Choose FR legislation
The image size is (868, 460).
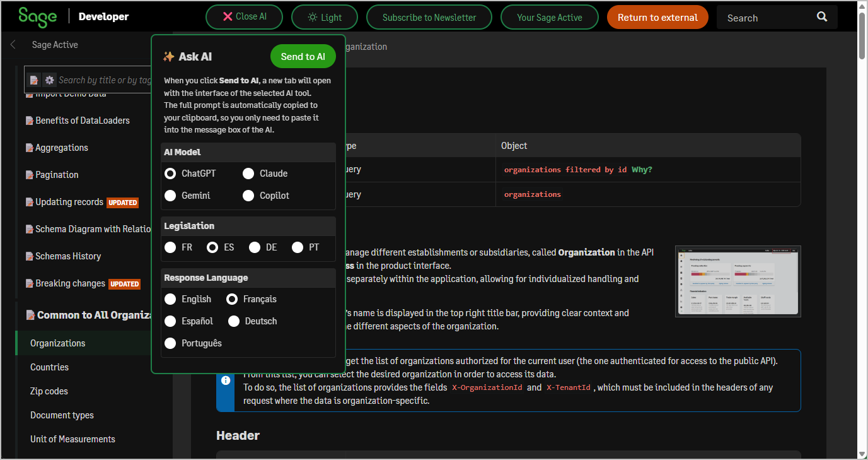[x=170, y=247]
